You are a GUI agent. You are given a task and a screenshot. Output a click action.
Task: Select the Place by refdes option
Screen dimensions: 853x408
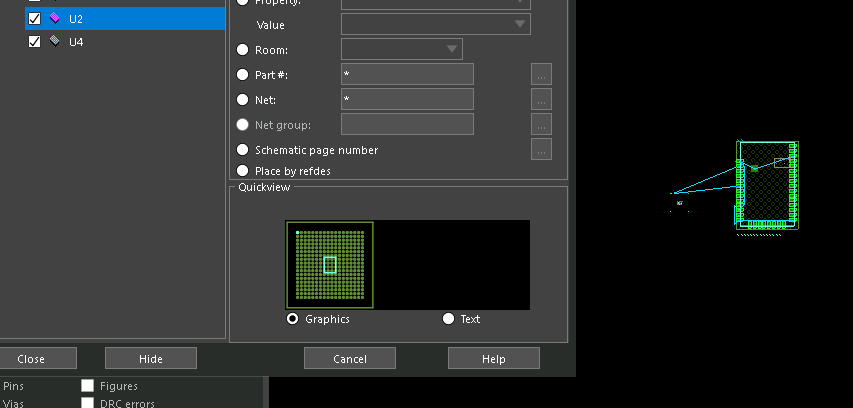click(x=242, y=171)
